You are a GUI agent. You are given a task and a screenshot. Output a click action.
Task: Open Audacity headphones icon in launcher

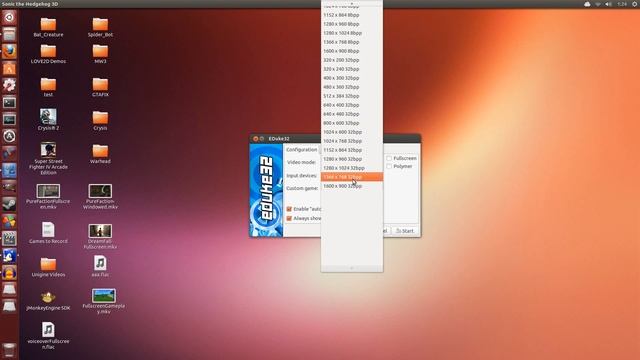[9, 272]
